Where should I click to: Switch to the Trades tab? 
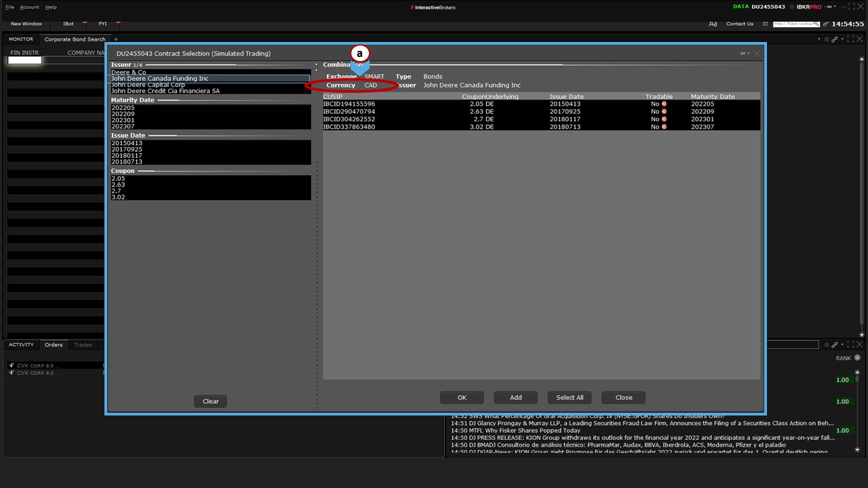click(83, 345)
